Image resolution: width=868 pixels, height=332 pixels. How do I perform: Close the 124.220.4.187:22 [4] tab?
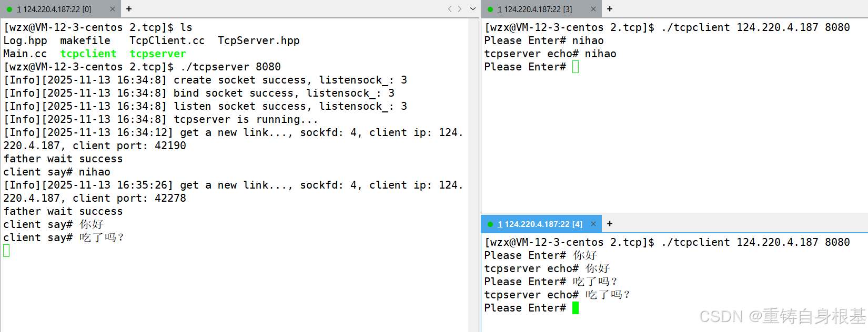[x=593, y=224]
